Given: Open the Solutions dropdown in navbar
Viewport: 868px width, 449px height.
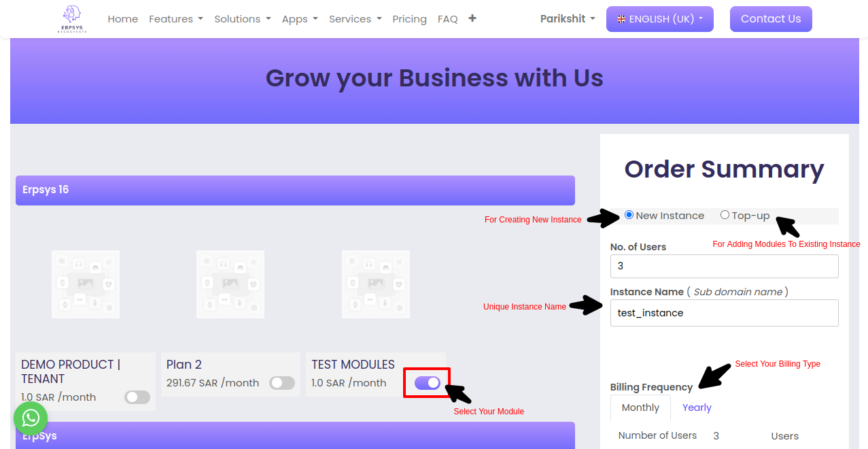Looking at the screenshot, I should (242, 19).
